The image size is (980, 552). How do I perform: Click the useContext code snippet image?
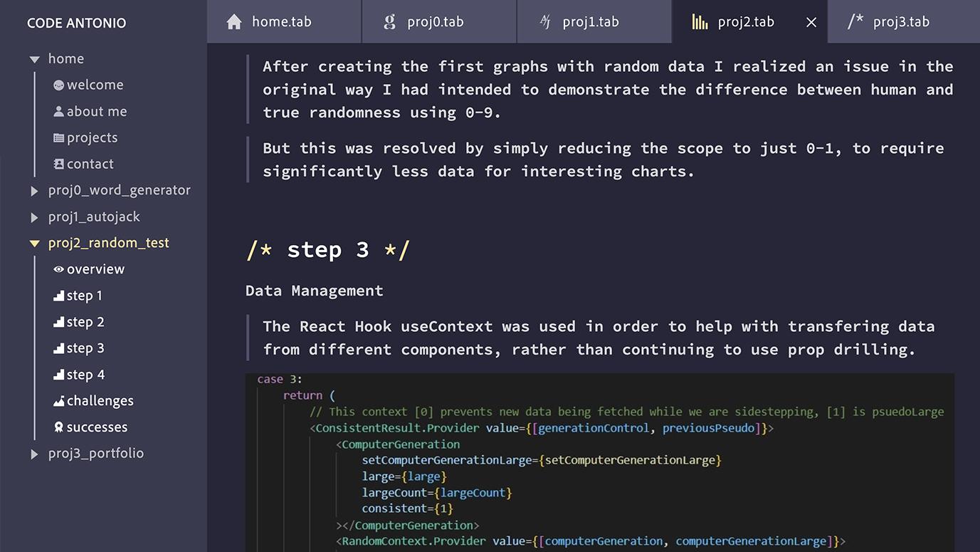tap(599, 462)
